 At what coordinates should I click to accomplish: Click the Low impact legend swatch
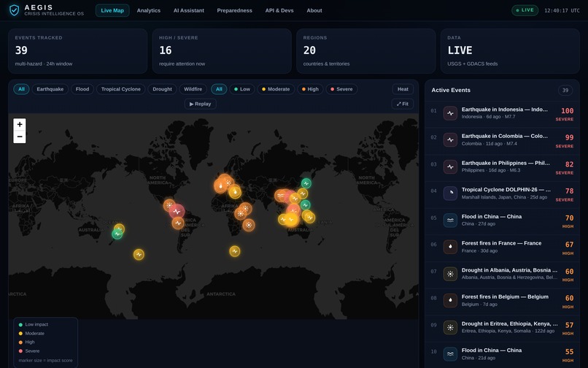20,324
